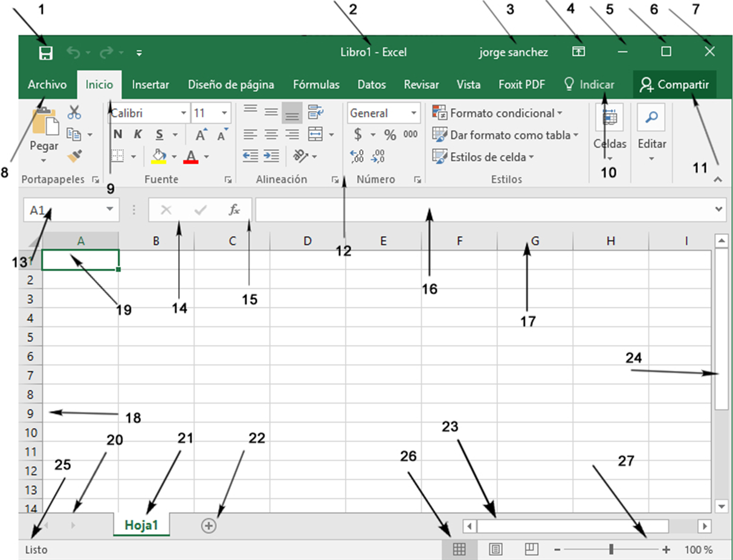The width and height of the screenshot is (733, 560).
Task: Open the Calibri font dropdown
Action: click(x=183, y=113)
